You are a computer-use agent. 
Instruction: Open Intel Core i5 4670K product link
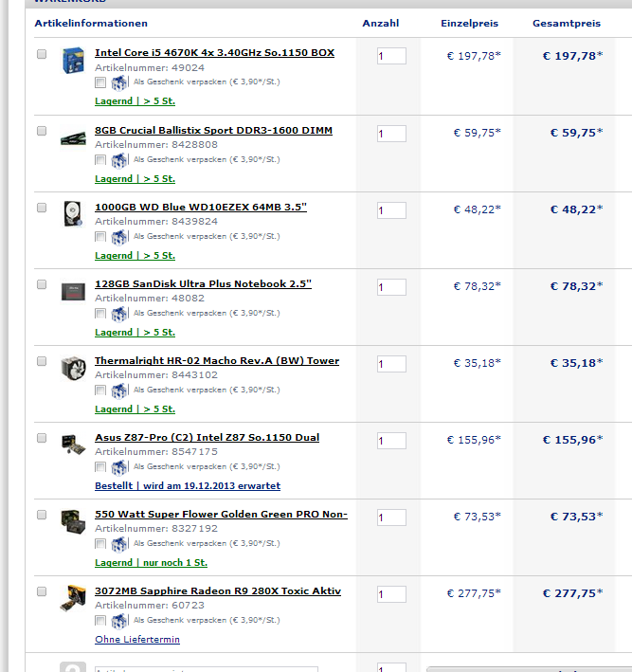(x=215, y=53)
